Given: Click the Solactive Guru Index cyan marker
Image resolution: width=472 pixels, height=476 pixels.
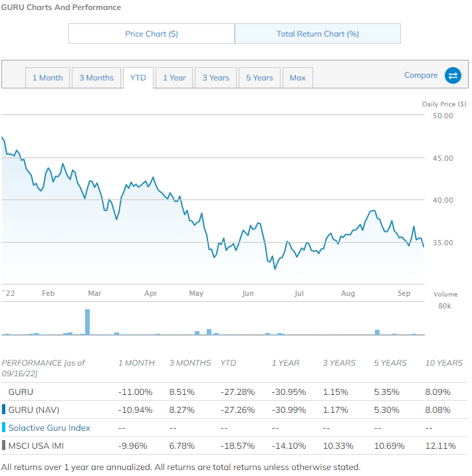Looking at the screenshot, I should [3, 427].
